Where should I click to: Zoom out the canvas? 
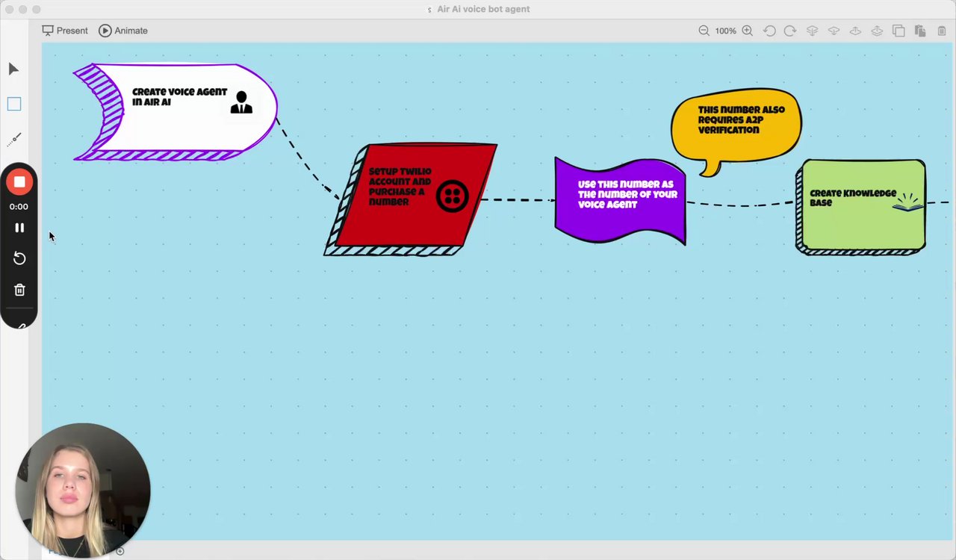coord(704,31)
